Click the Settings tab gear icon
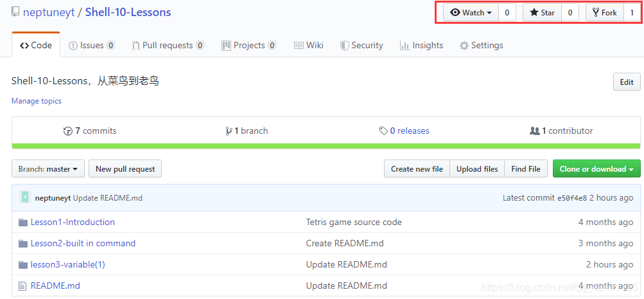Image resolution: width=644 pixels, height=299 pixels. click(x=464, y=46)
